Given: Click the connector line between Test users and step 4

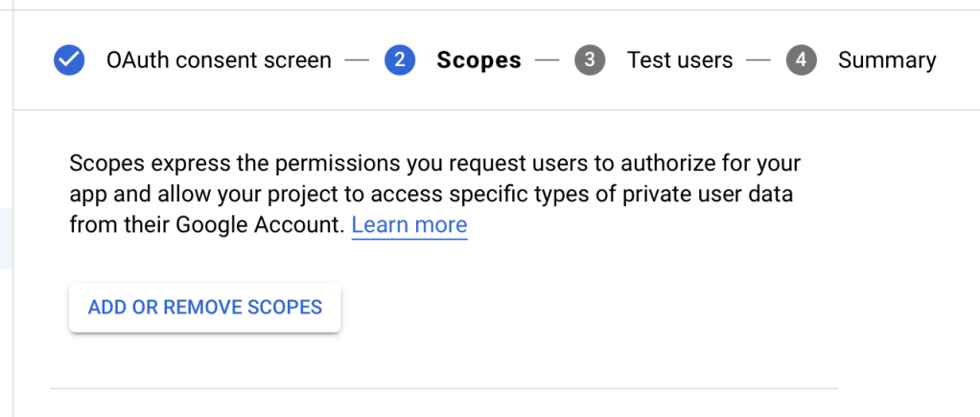Looking at the screenshot, I should coord(758,60).
